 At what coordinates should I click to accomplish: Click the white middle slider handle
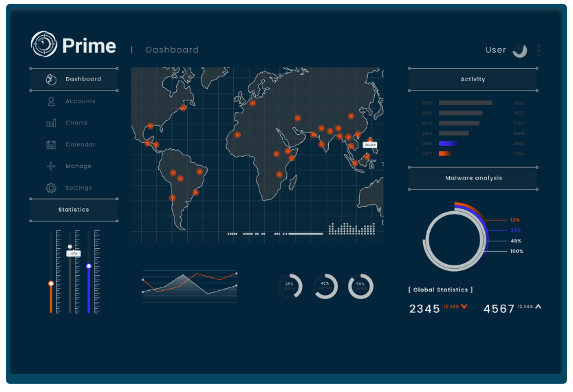[69, 246]
